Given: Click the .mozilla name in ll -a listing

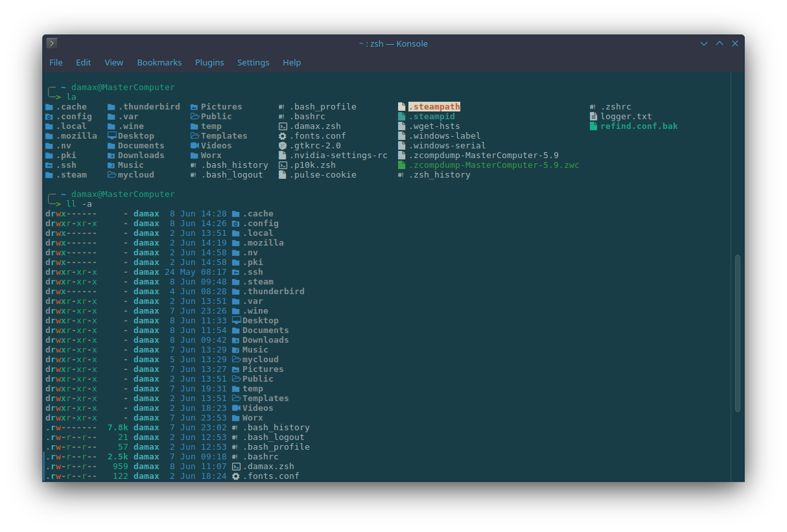Looking at the screenshot, I should (263, 243).
